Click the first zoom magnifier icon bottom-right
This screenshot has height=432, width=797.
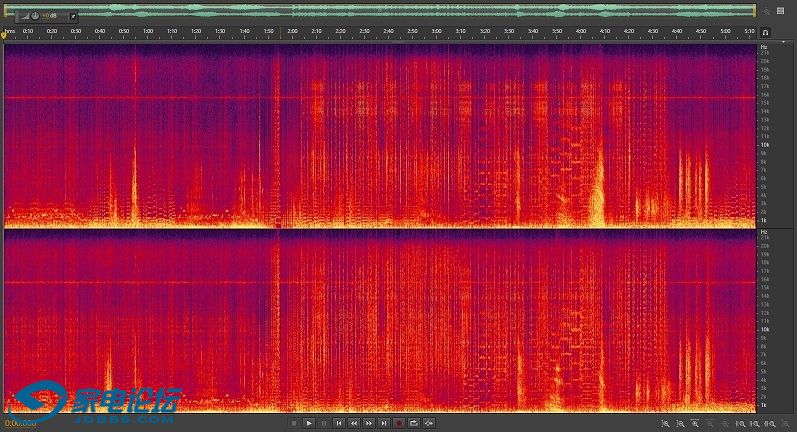tap(665, 423)
